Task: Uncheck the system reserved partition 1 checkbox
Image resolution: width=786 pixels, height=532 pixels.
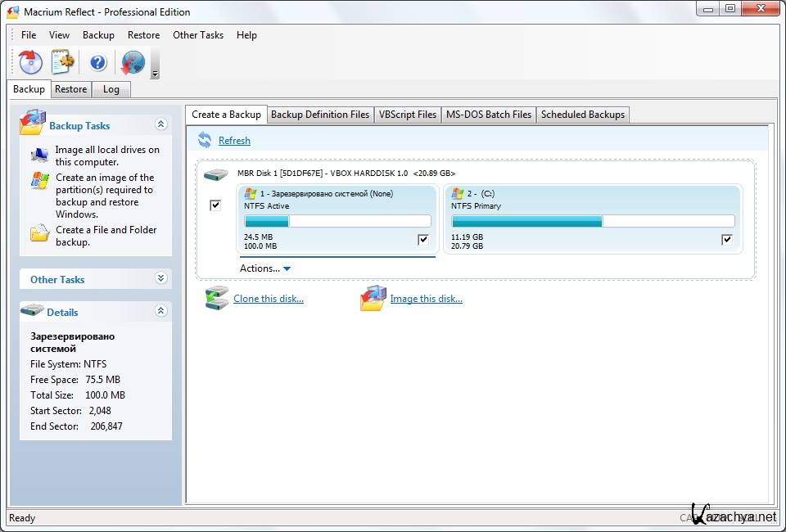Action: point(423,240)
